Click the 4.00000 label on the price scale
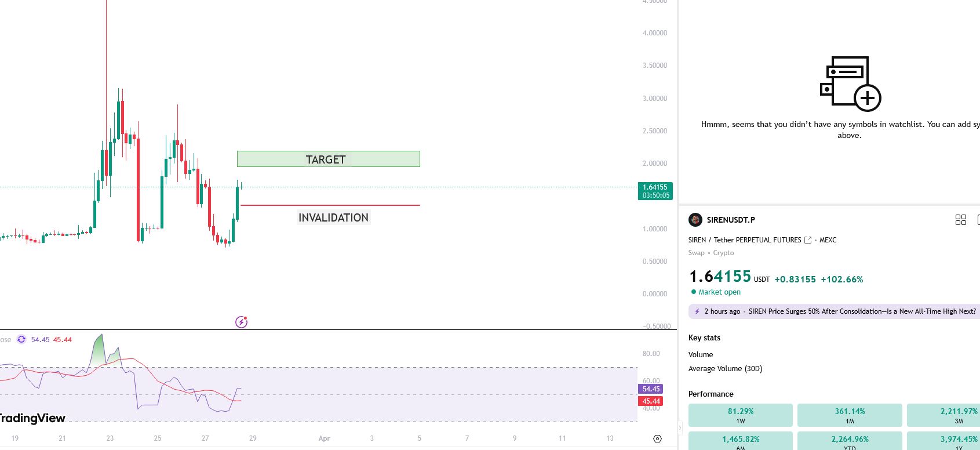The width and height of the screenshot is (980, 450). (654, 33)
